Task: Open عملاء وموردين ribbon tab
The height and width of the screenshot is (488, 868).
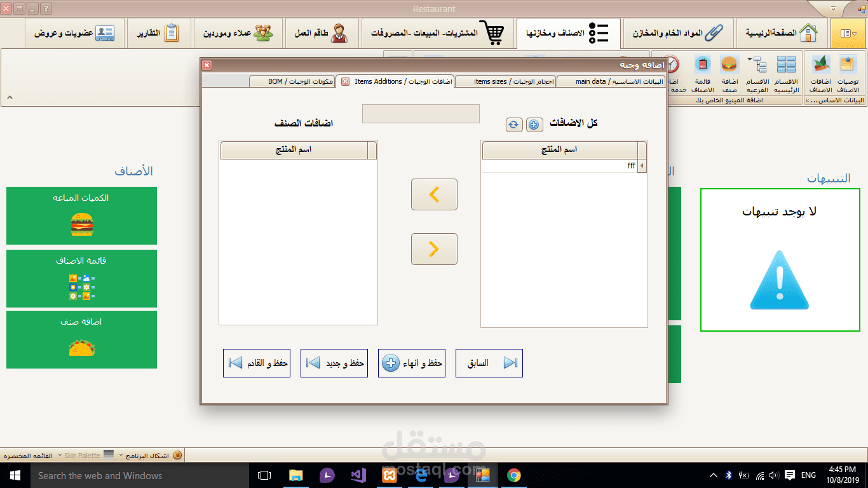Action: (x=238, y=33)
